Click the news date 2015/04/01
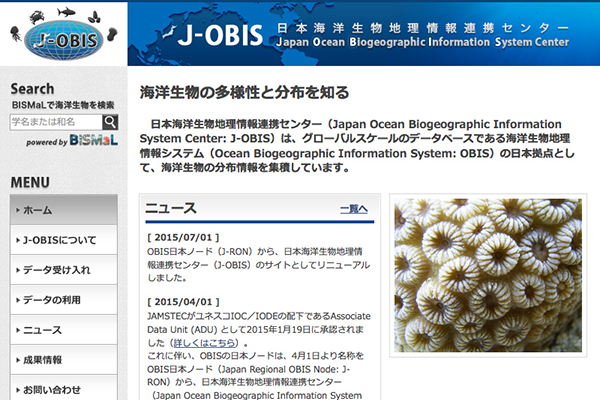600x400 pixels. (183, 302)
